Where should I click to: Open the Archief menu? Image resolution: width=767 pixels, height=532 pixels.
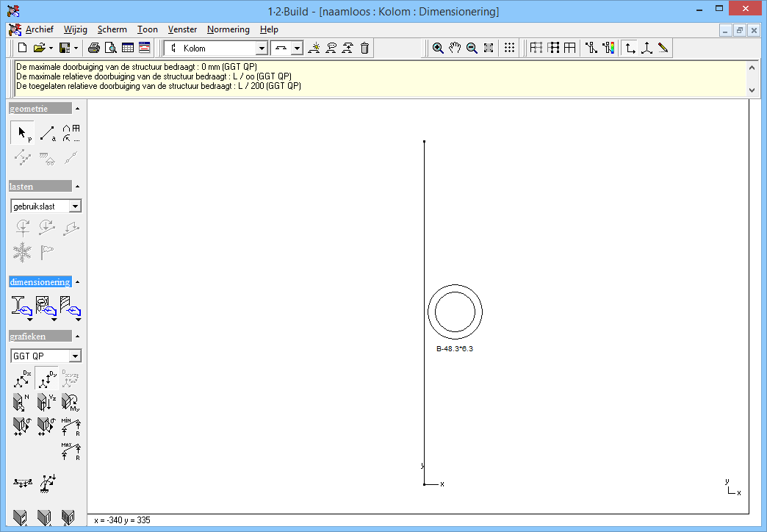[39, 29]
